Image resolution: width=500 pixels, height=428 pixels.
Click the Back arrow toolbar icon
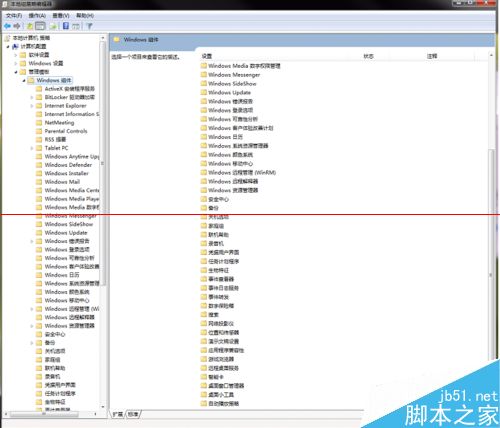pos(7,26)
